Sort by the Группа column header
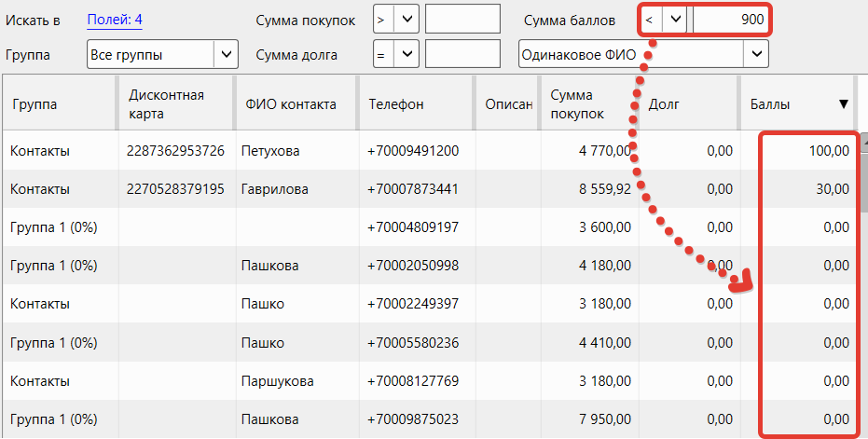This screenshot has height=439, width=868. click(60, 104)
